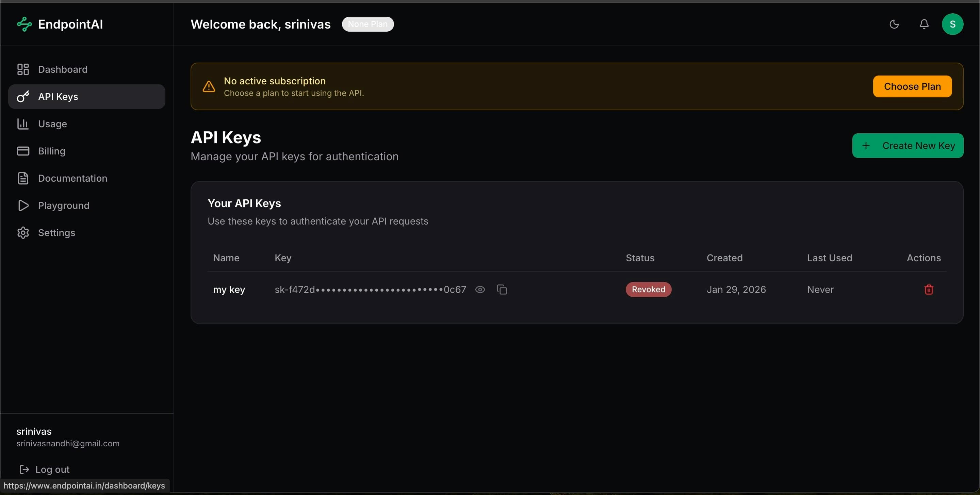Open the Usage statistics page
Screen dimensions: 980x495
click(x=52, y=123)
